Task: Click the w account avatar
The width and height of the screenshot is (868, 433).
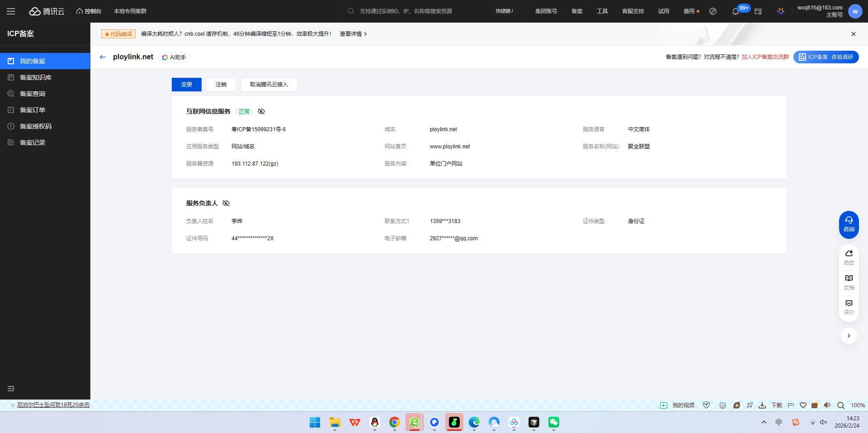Action: (855, 11)
